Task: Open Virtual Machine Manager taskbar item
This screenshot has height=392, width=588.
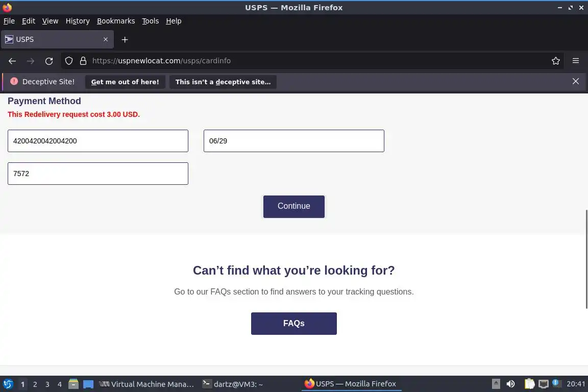Action: (x=146, y=384)
